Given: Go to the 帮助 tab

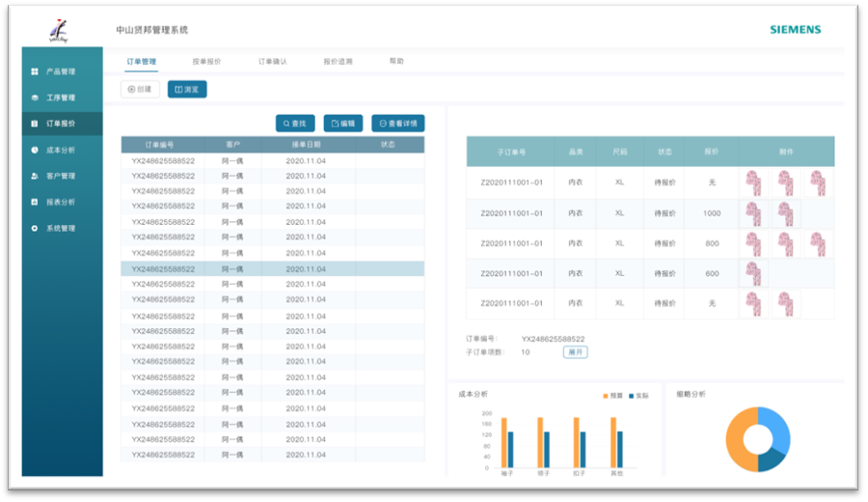Looking at the screenshot, I should [396, 61].
